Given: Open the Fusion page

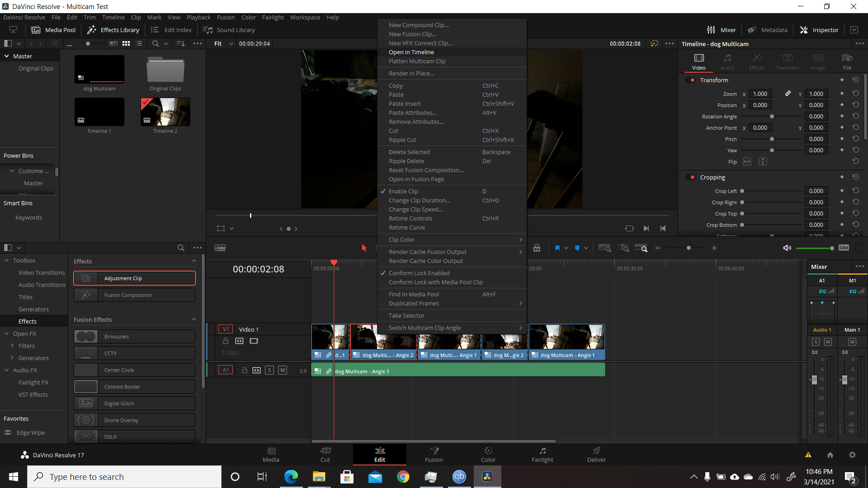Looking at the screenshot, I should [x=434, y=455].
